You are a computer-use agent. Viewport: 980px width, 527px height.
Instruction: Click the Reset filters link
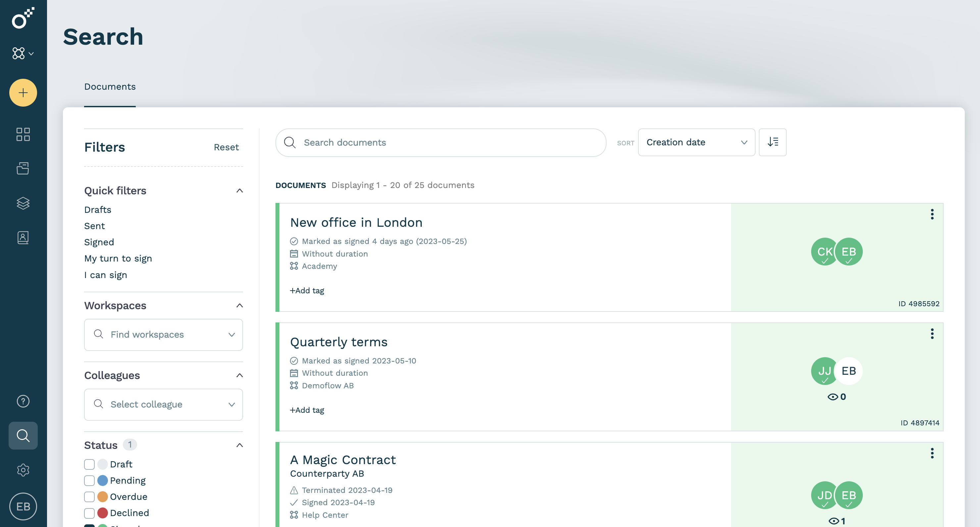point(226,147)
